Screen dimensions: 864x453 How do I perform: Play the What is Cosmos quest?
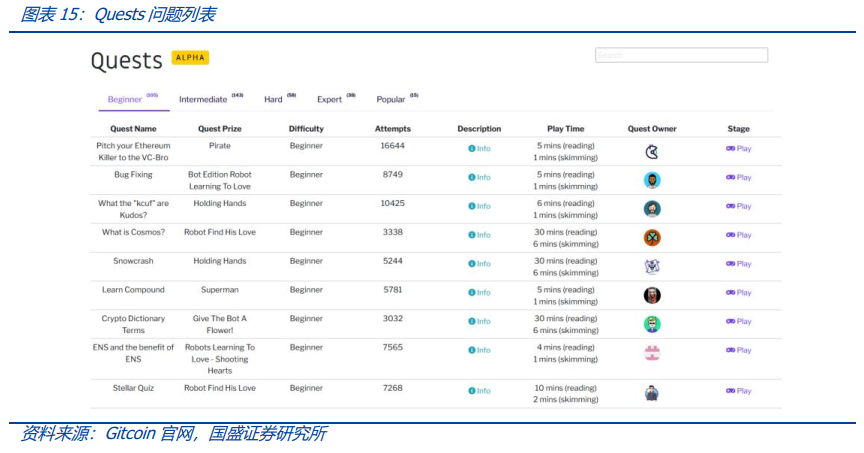738,235
